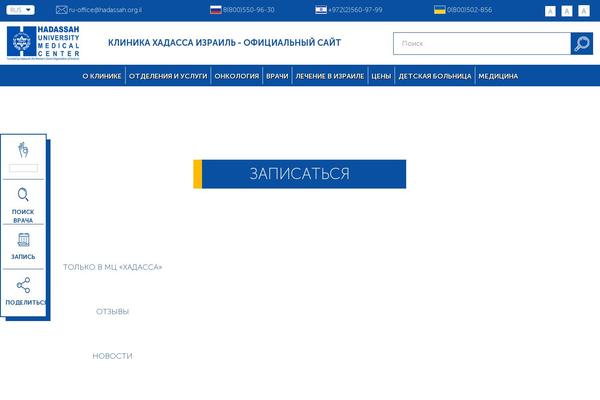The height and width of the screenshot is (400, 600).
Task: Open the ЛЕЧЕНИЕ В ИЗРАИЛЕ menu
Action: tap(329, 76)
